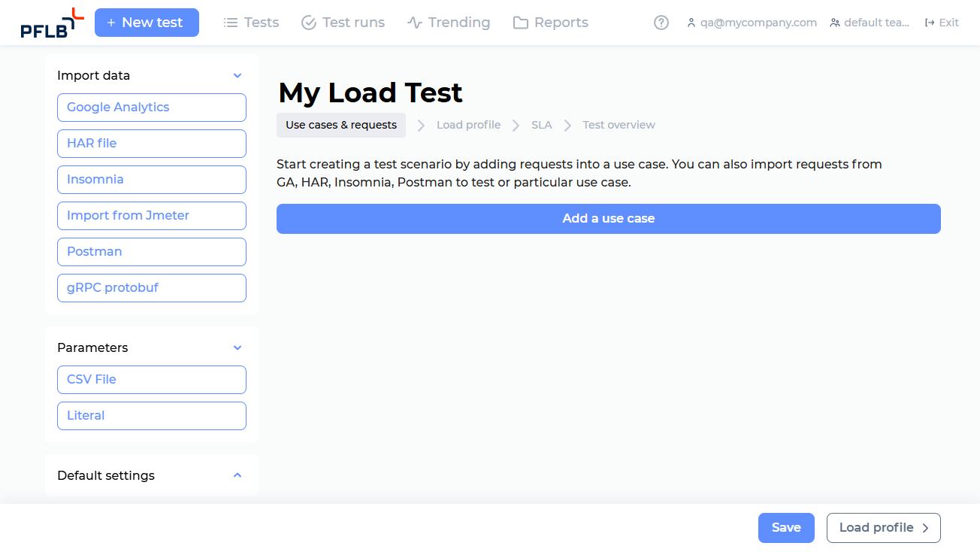Save the load test
This screenshot has height=552, width=980.
click(x=786, y=527)
